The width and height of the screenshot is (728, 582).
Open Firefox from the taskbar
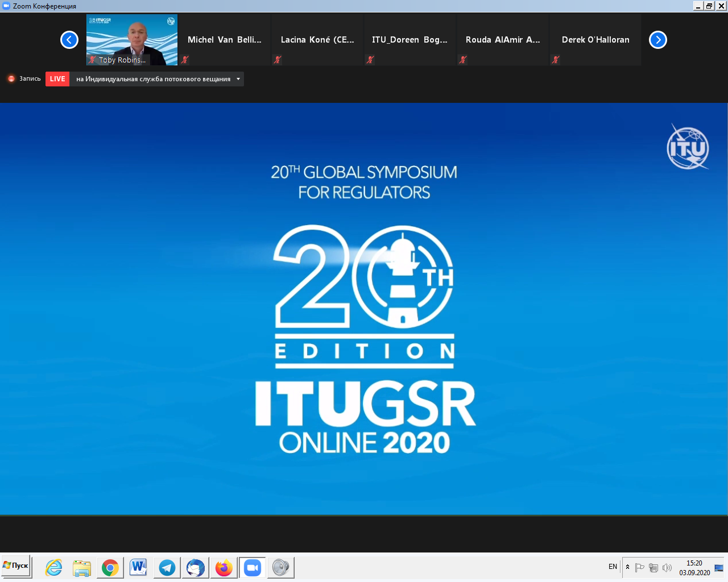pyautogui.click(x=224, y=567)
